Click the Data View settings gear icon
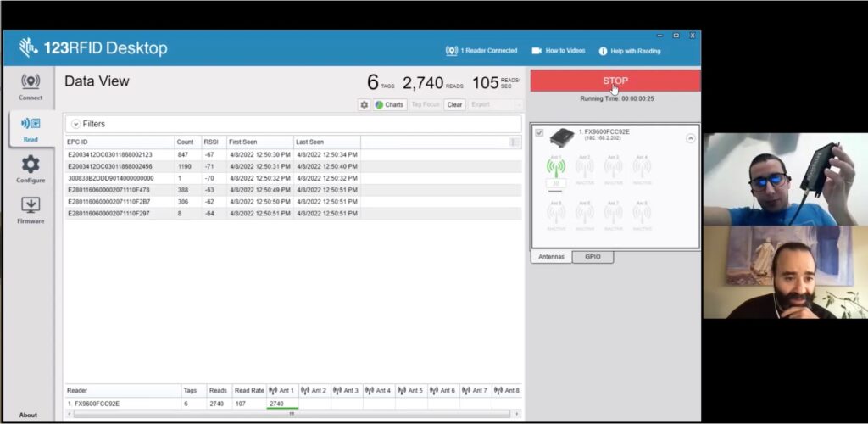 [364, 105]
